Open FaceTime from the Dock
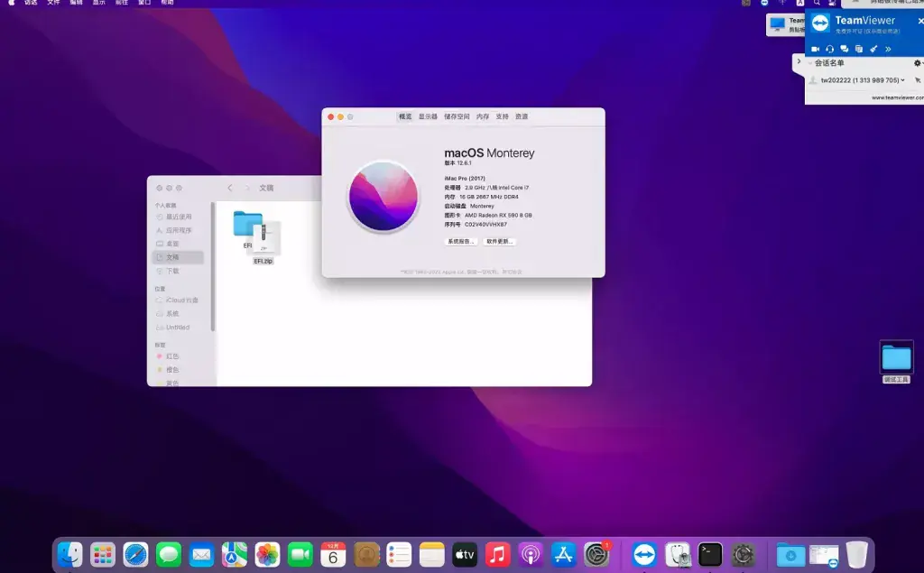The image size is (924, 573). coord(300,555)
